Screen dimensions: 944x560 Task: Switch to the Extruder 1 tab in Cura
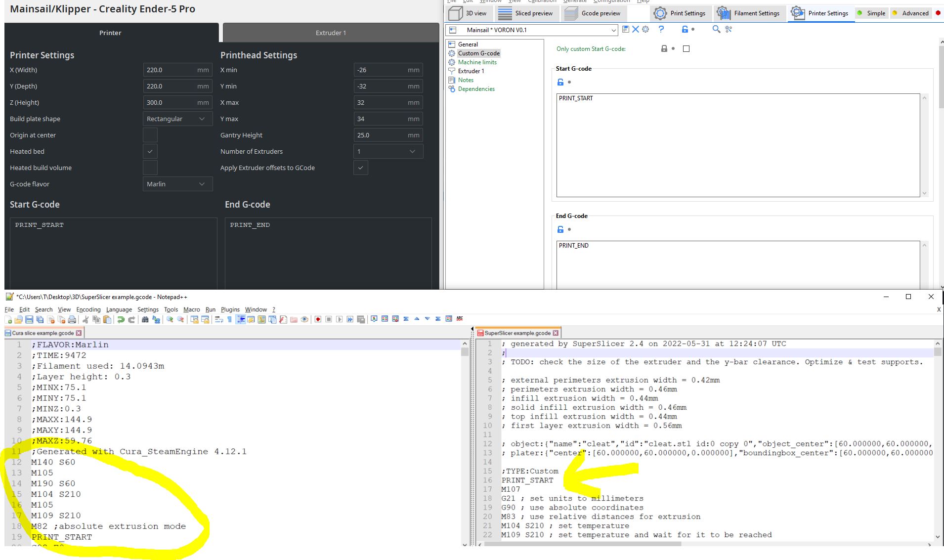330,33
